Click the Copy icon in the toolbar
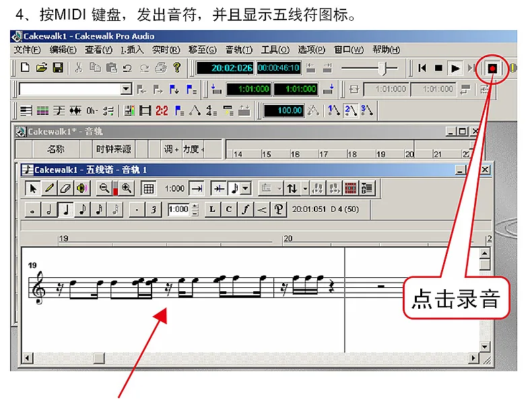This screenshot has width=532, height=409. (95, 68)
